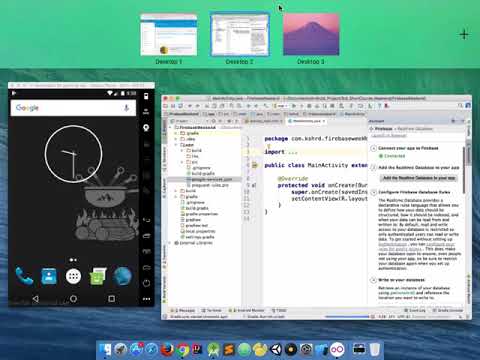
Task: Open the Trash in the Dock
Action: (x=375, y=349)
